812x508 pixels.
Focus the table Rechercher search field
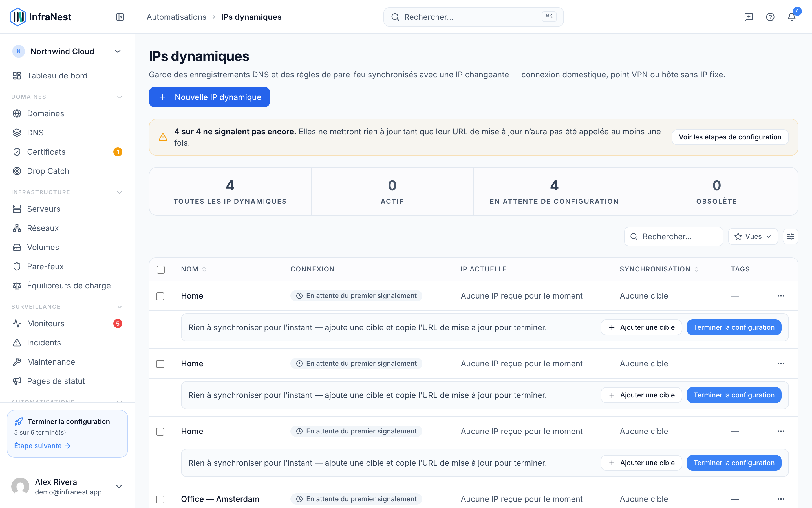673,237
